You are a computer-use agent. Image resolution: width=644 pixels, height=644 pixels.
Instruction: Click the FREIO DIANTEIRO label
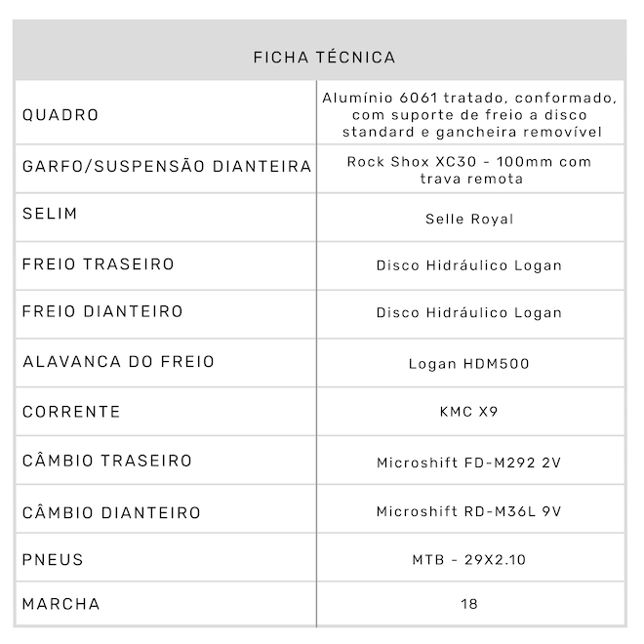point(102,312)
